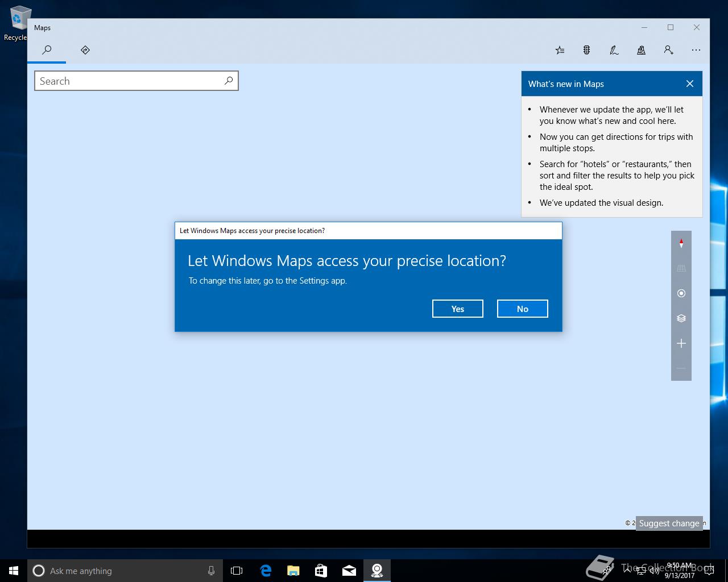Click No to deny location access

click(523, 309)
